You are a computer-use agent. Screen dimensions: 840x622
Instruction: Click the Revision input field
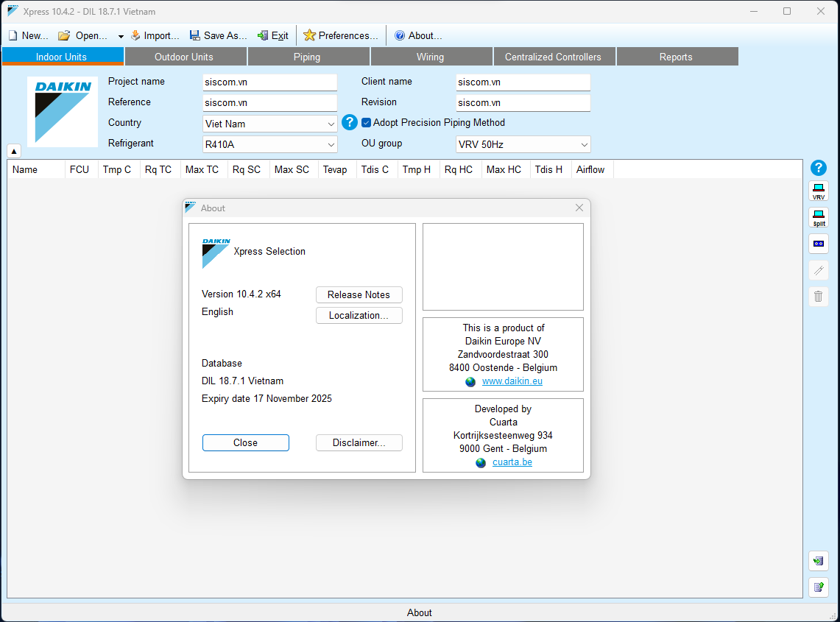point(523,102)
